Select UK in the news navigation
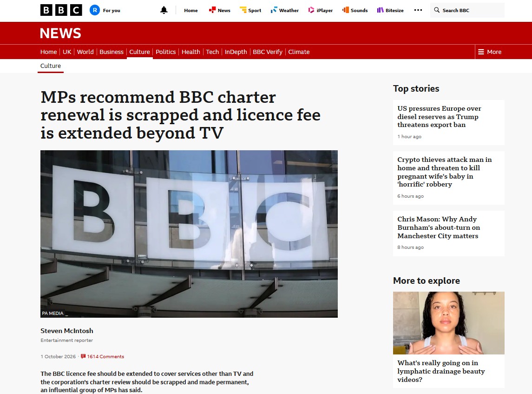 click(x=67, y=52)
